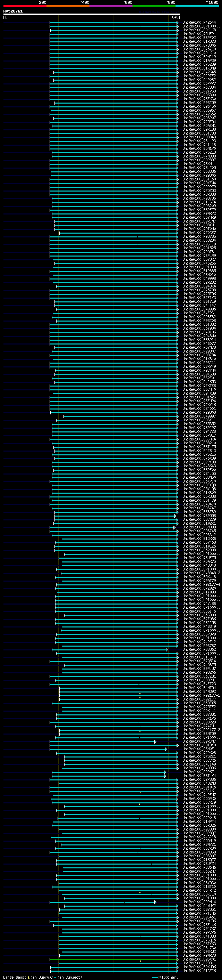
Task: Select label UniRef100_Q8LJR3
Action: click(x=199, y=141)
